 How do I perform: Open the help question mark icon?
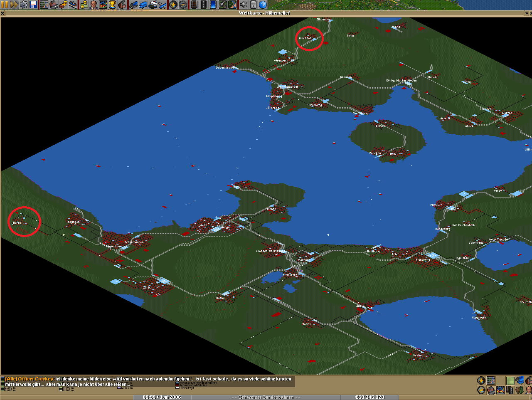tap(263, 5)
